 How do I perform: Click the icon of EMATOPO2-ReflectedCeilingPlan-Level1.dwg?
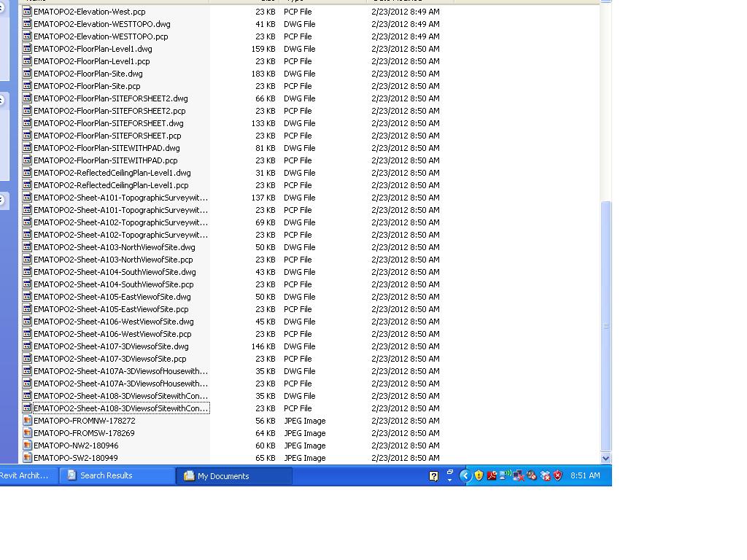pos(27,172)
